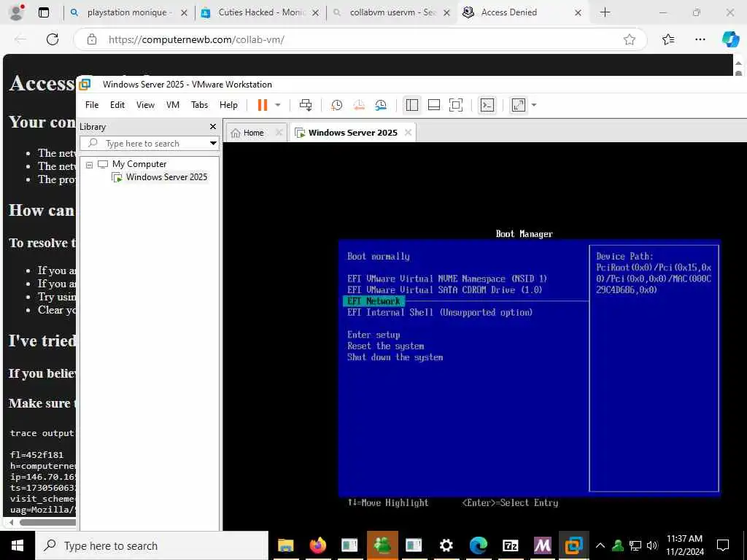Image resolution: width=747 pixels, height=560 pixels.
Task: Select EFI VMware Virtual NVME Namespace entry
Action: [x=447, y=279]
